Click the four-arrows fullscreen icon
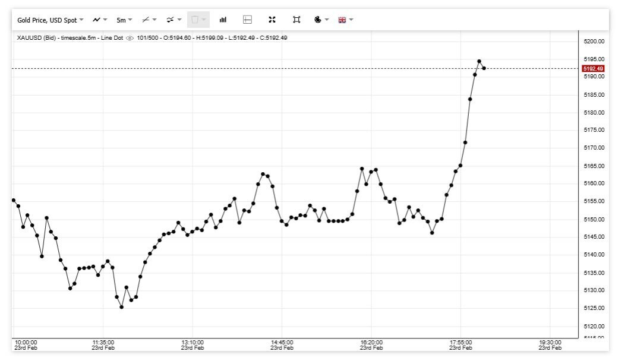The height and width of the screenshot is (364, 631). click(272, 20)
